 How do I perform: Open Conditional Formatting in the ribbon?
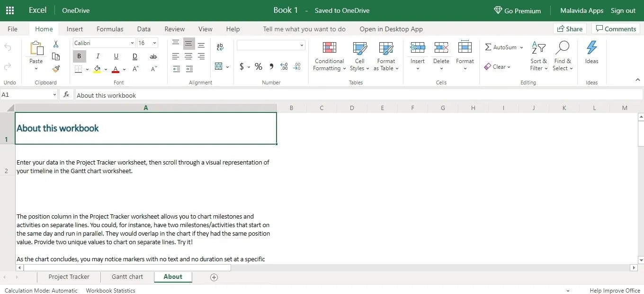(x=329, y=56)
